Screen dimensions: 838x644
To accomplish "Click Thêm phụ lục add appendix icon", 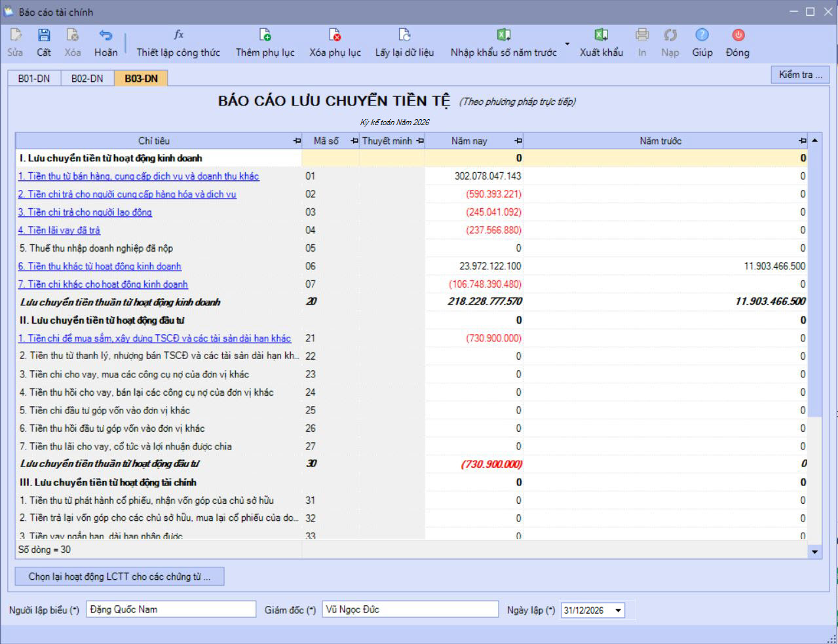I will coord(265,36).
